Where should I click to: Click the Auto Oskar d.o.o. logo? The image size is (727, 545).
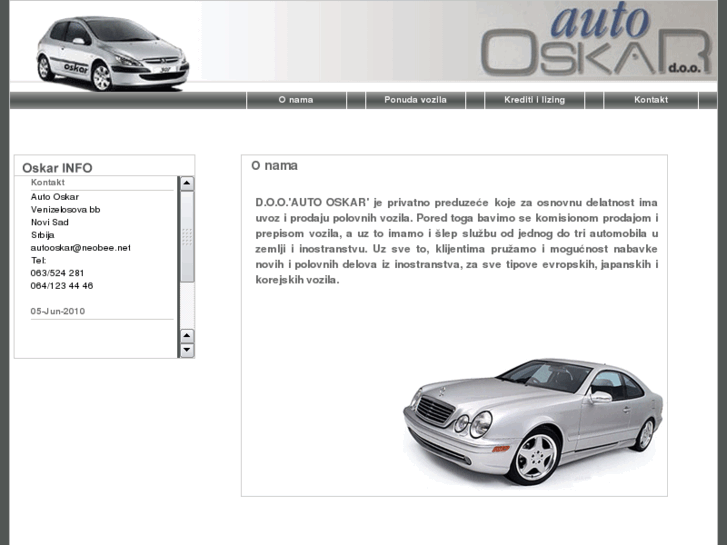[596, 41]
